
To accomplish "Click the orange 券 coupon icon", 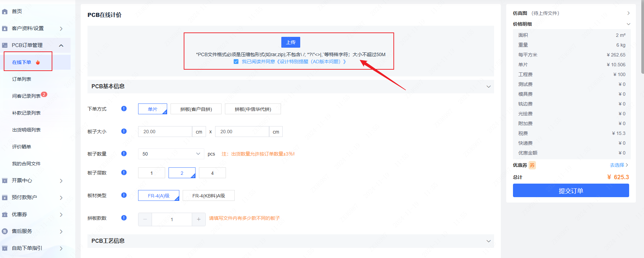I will pyautogui.click(x=532, y=165).
